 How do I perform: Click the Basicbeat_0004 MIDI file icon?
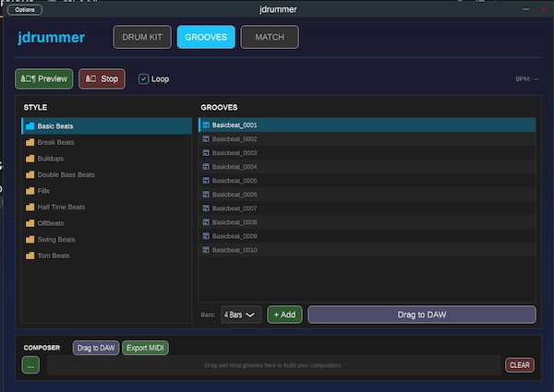pos(206,167)
